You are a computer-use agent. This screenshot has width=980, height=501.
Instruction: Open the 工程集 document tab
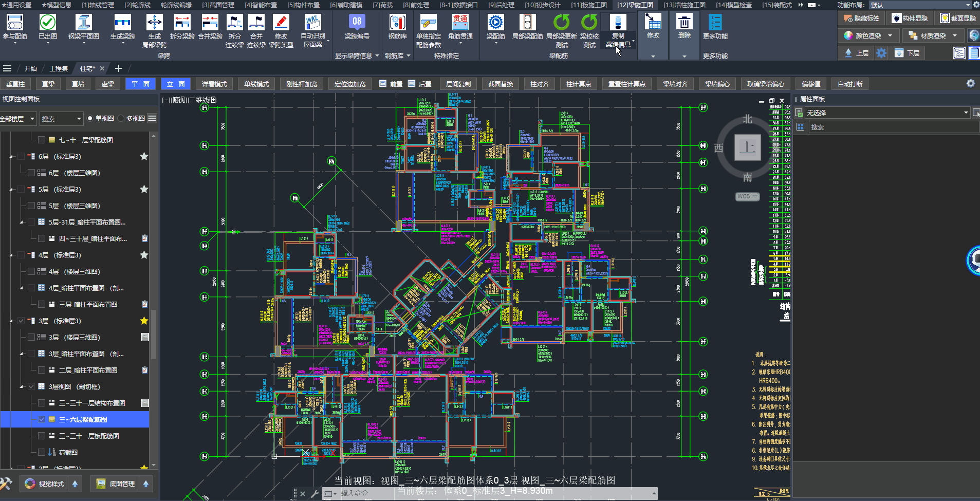point(58,68)
